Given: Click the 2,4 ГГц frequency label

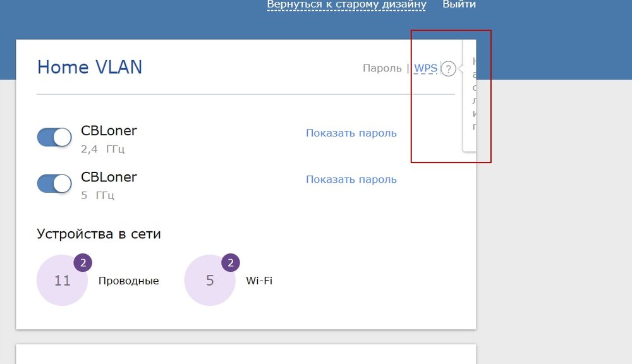Looking at the screenshot, I should pos(103,150).
